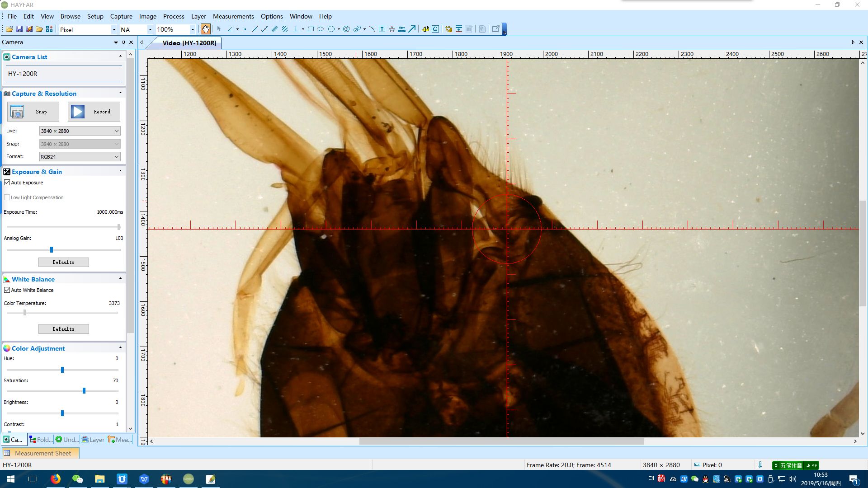Click the Saturation slider handle
Image resolution: width=868 pixels, height=488 pixels.
pyautogui.click(x=84, y=391)
